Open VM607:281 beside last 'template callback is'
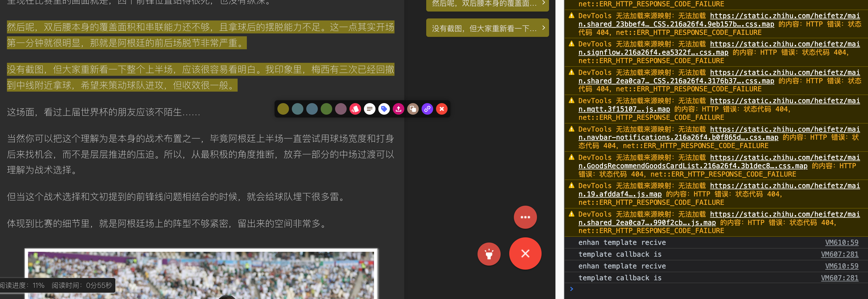 [839, 278]
